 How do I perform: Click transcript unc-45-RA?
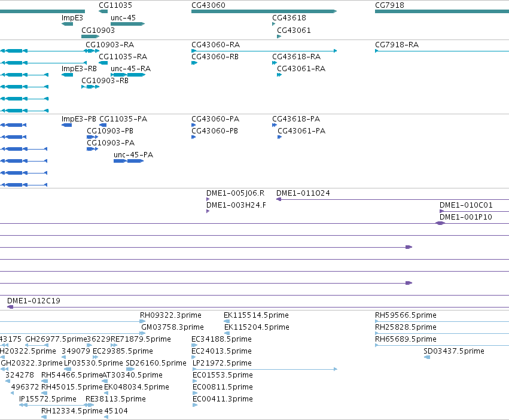click(131, 69)
